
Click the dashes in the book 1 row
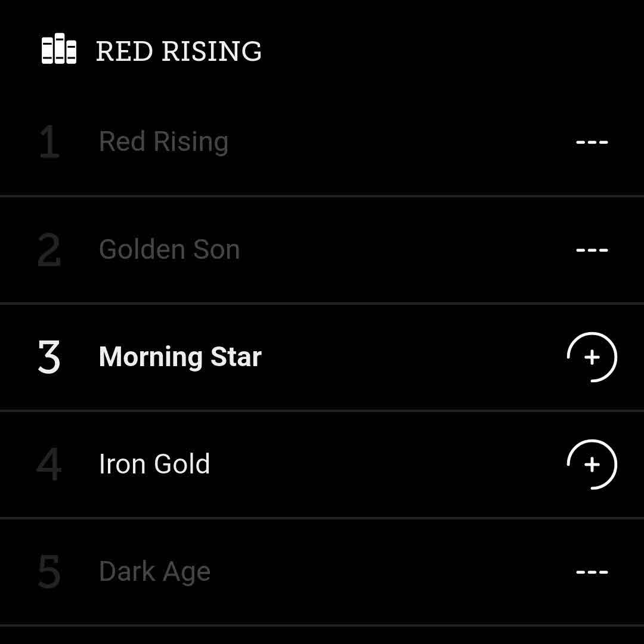tap(592, 142)
